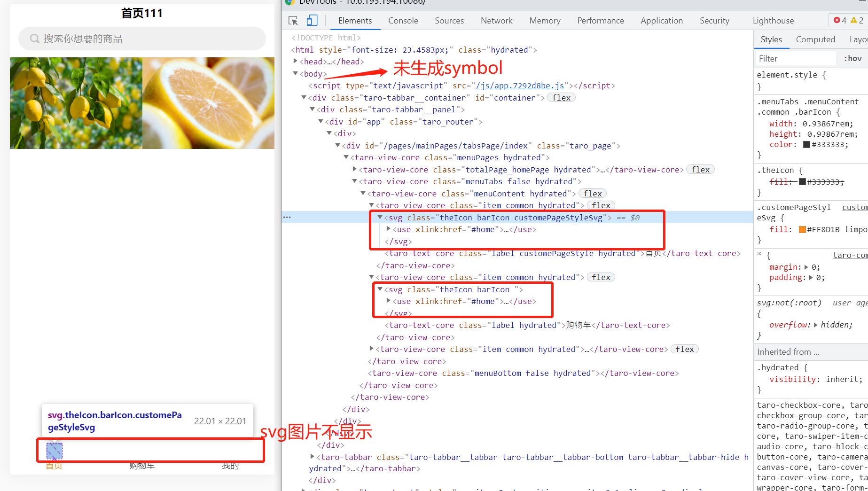
Task: Click the more-actions dots beside selected svg node
Action: click(x=287, y=217)
